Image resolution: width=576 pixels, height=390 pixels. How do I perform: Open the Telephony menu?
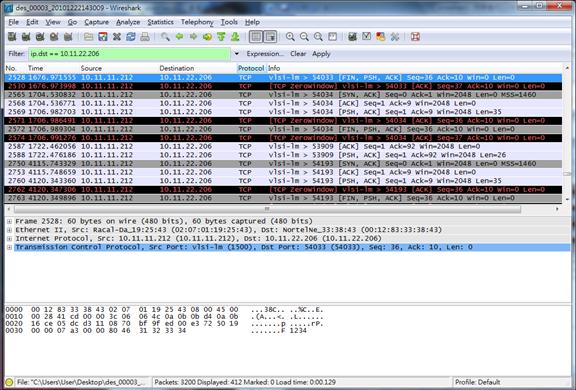tap(197, 22)
